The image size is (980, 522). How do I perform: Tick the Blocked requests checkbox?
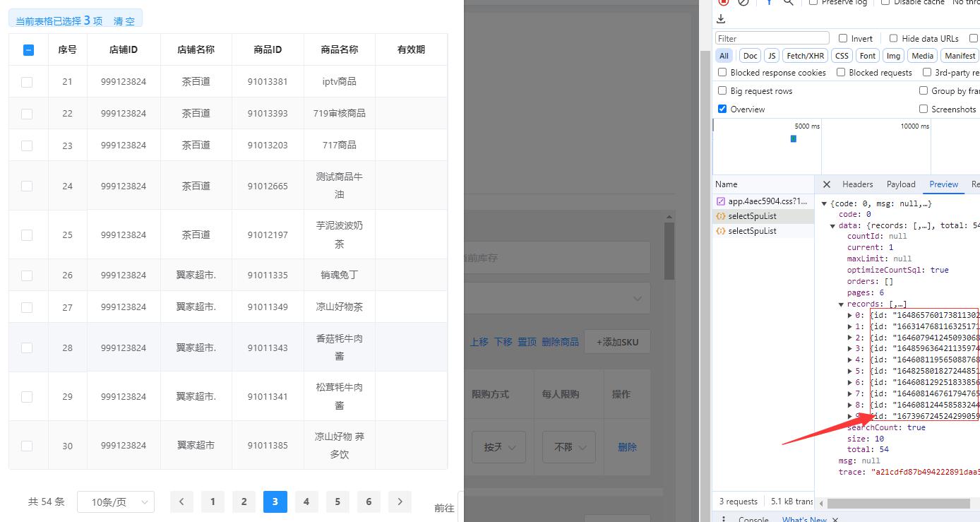click(841, 72)
